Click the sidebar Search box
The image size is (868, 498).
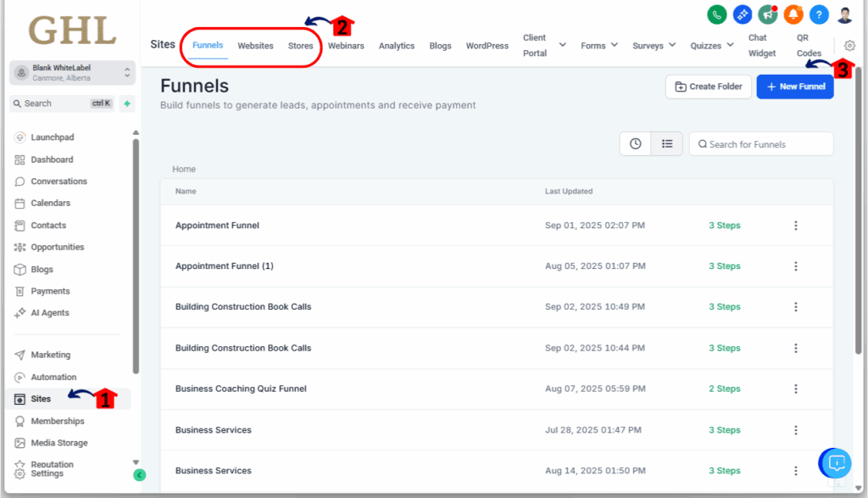(62, 104)
